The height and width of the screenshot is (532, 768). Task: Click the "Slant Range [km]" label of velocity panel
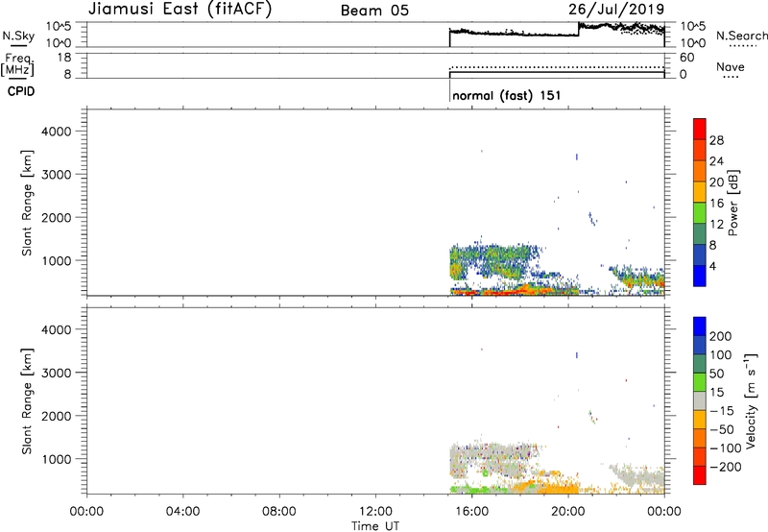pos(27,401)
